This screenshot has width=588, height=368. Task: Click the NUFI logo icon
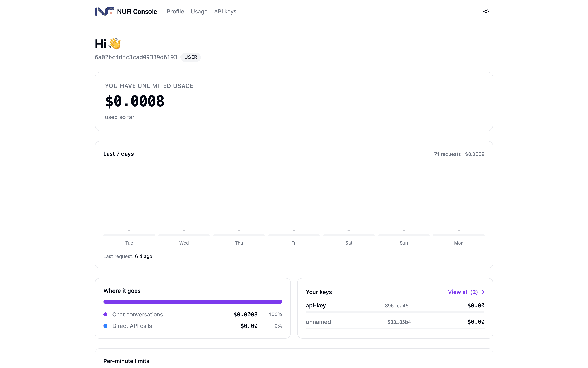pyautogui.click(x=104, y=11)
